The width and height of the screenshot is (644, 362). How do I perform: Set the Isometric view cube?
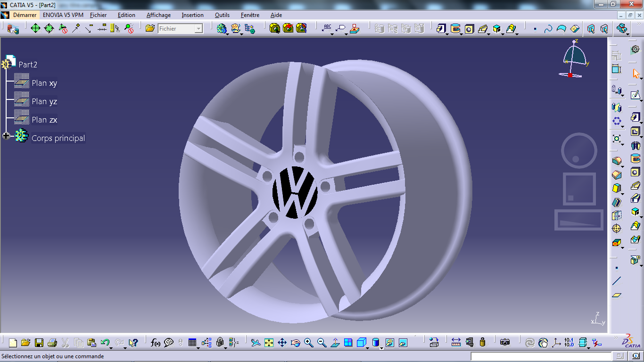[361, 343]
